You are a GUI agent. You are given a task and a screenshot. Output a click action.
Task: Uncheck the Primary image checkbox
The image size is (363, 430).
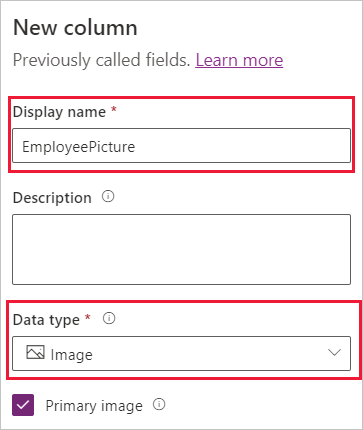[x=23, y=405]
